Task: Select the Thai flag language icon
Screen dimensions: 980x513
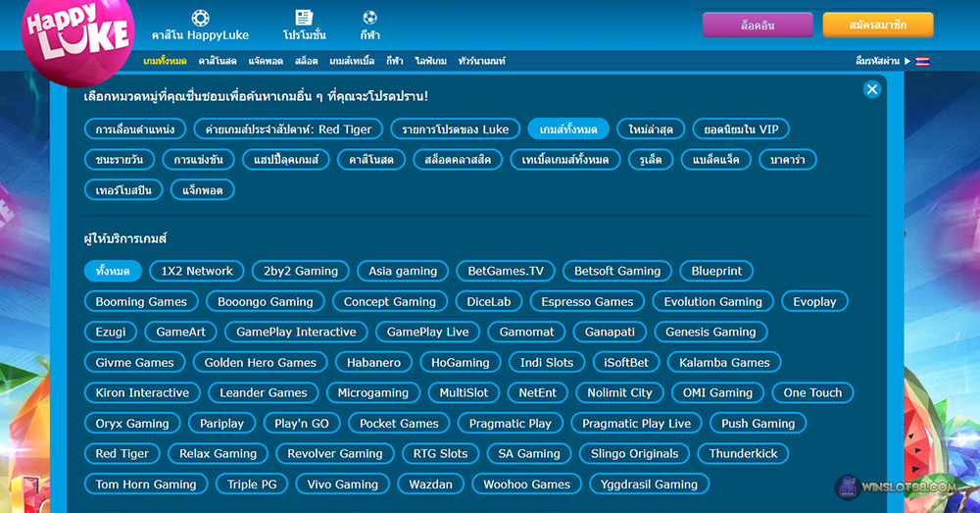Action: click(922, 62)
